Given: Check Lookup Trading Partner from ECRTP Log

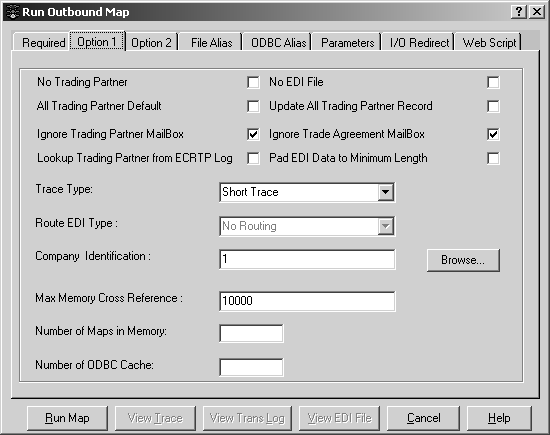Looking at the screenshot, I should (253, 158).
